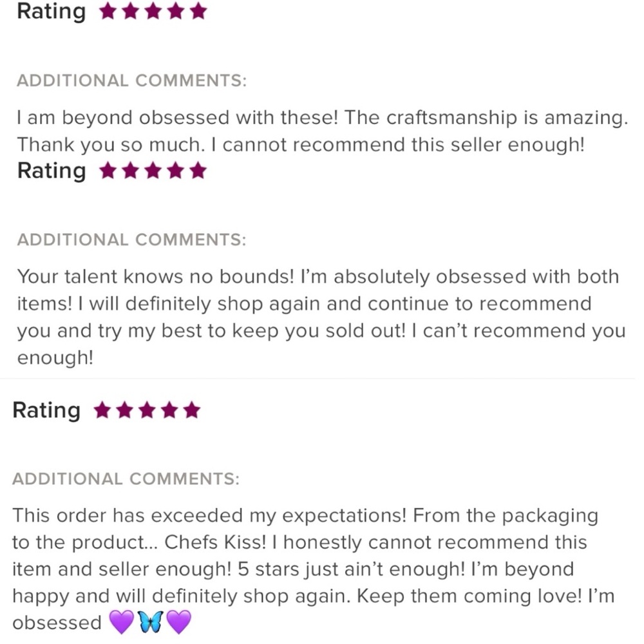This screenshot has width=644, height=644.
Task: Click the third star of the second review rating
Action: tap(153, 171)
